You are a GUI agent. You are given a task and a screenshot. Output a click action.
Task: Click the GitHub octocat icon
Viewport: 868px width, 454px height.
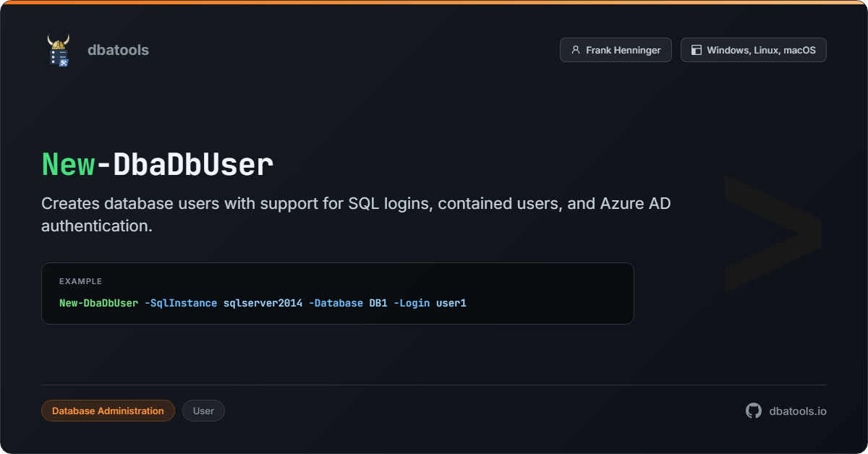754,411
